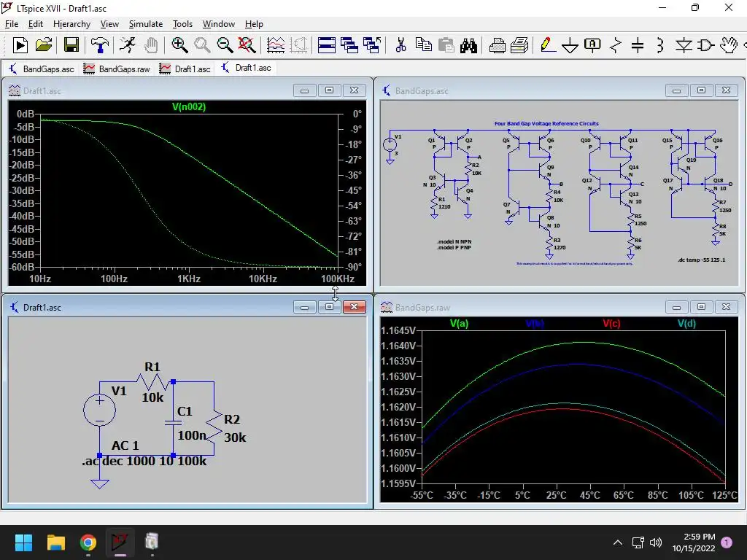The image size is (747, 560).
Task: Click the Tile Windows toolbar icon
Action: [x=326, y=45]
